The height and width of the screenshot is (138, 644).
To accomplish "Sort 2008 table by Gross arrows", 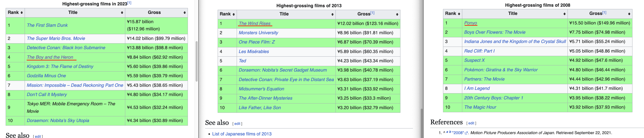I will pyautogui.click(x=629, y=14).
